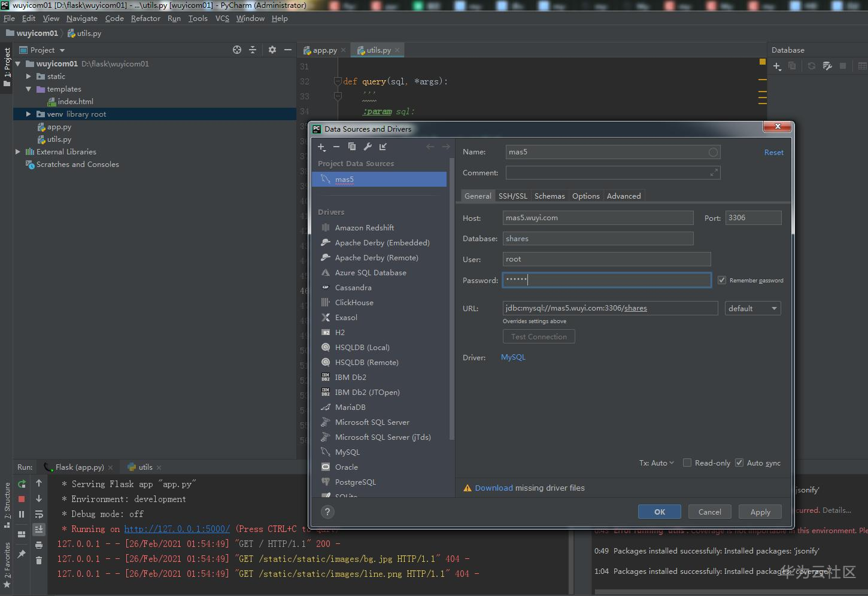Open the URL type 'default' dropdown
The image size is (868, 596).
[x=753, y=308]
